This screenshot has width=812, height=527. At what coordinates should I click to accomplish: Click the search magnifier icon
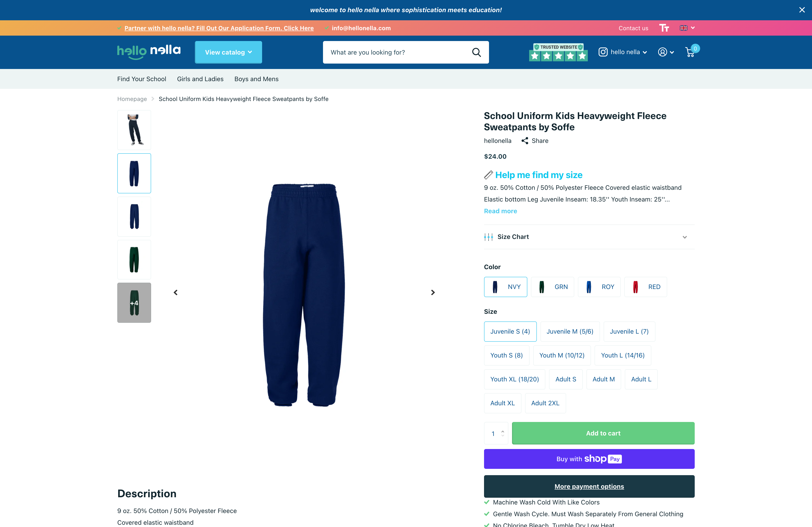click(x=476, y=52)
